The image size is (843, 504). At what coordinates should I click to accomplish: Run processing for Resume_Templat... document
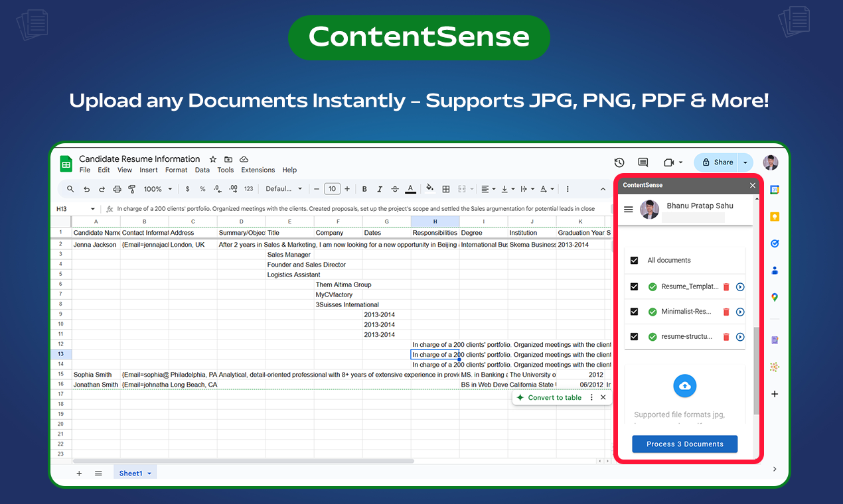point(740,287)
